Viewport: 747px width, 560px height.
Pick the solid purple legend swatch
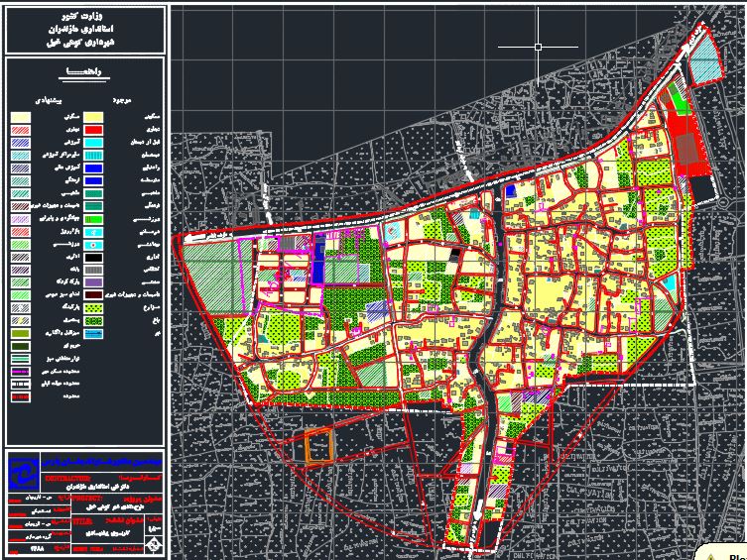pyautogui.click(x=95, y=283)
